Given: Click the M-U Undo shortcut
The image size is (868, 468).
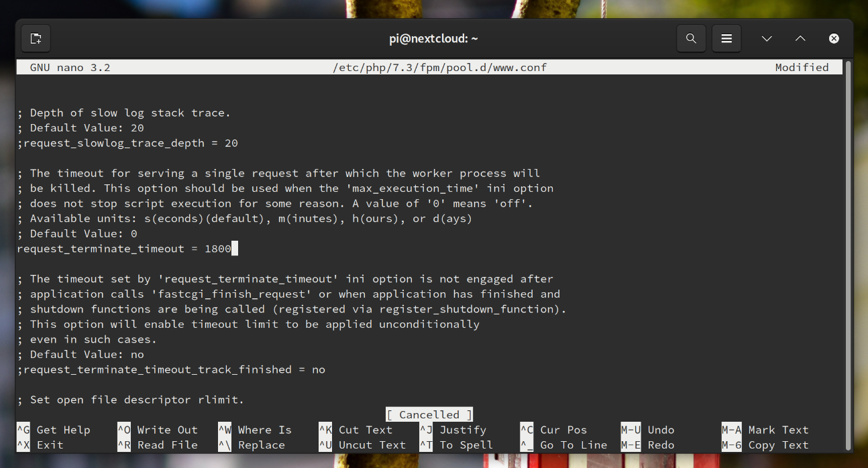Looking at the screenshot, I should (647, 430).
